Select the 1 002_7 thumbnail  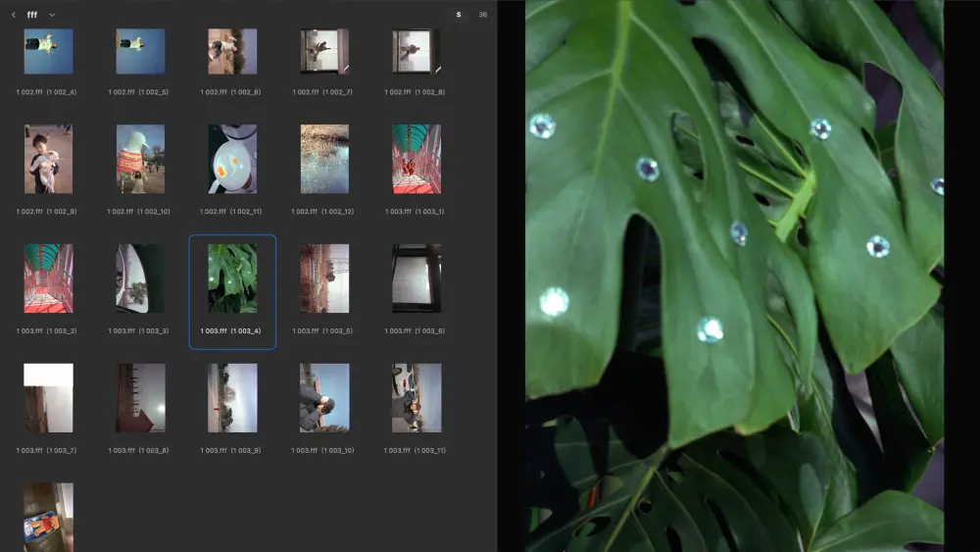pos(324,51)
